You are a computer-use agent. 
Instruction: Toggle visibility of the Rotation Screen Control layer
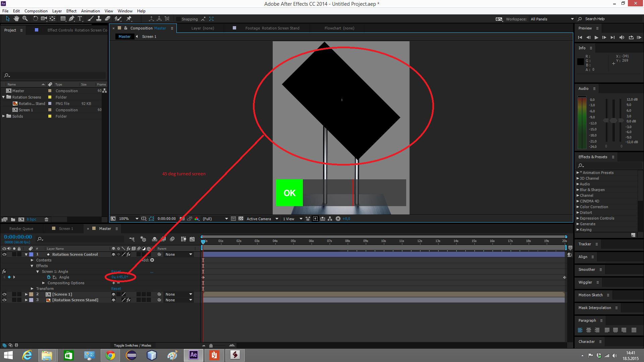pyautogui.click(x=4, y=254)
